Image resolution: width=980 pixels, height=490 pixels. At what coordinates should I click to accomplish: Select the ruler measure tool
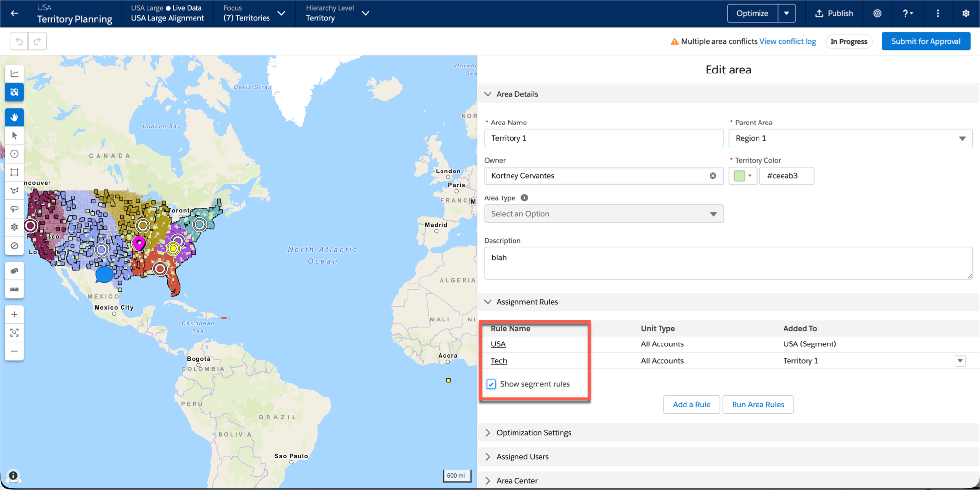pos(14,289)
